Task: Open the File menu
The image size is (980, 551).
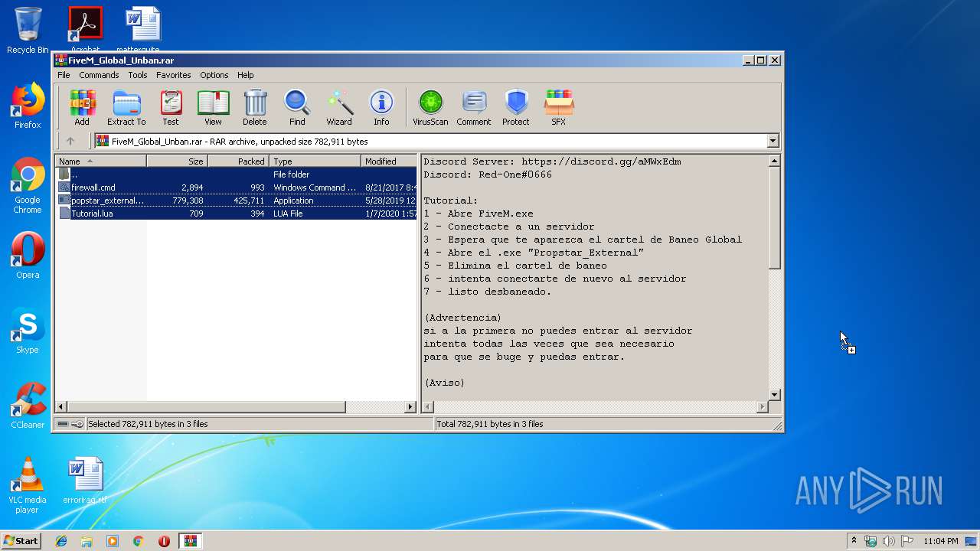Action: pyautogui.click(x=64, y=75)
